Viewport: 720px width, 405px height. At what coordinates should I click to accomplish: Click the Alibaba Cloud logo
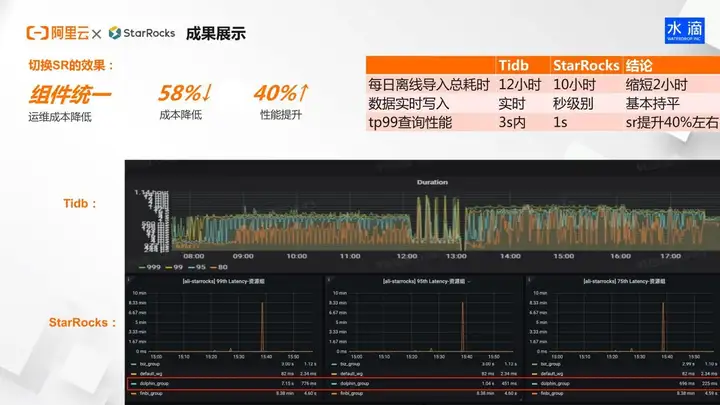(x=58, y=33)
